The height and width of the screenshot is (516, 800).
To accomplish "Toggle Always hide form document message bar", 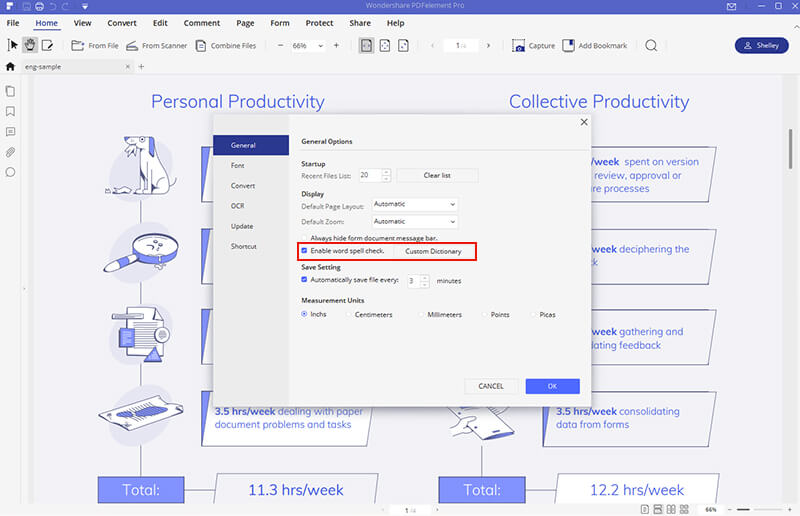I will tap(305, 238).
